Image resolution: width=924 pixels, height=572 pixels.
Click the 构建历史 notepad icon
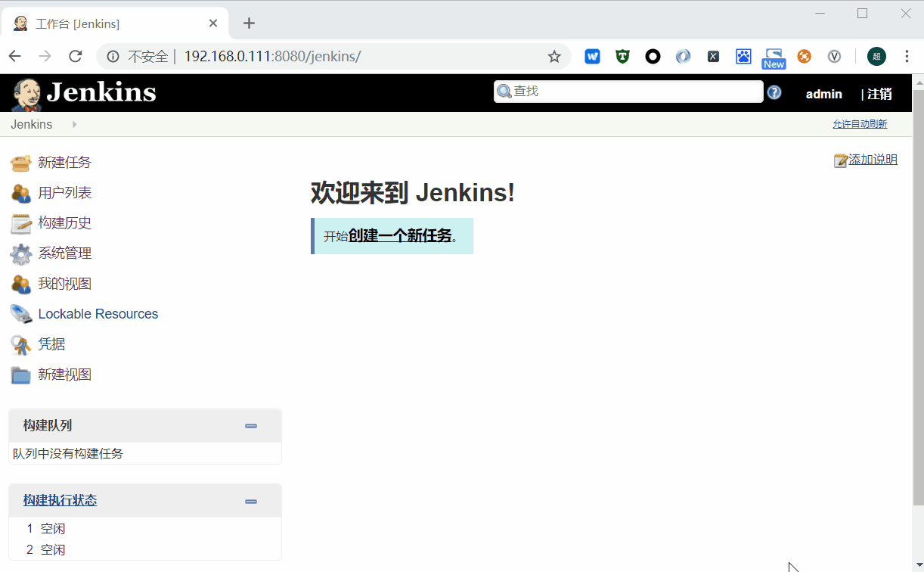point(20,223)
